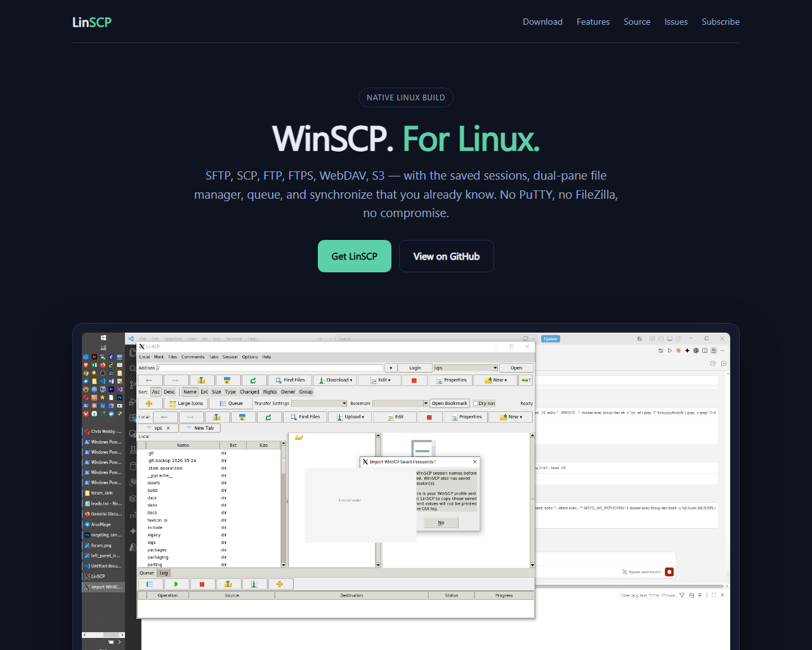Open the New dropdown in the Download toolbar row
Image resolution: width=812 pixels, height=650 pixels.
(x=495, y=380)
